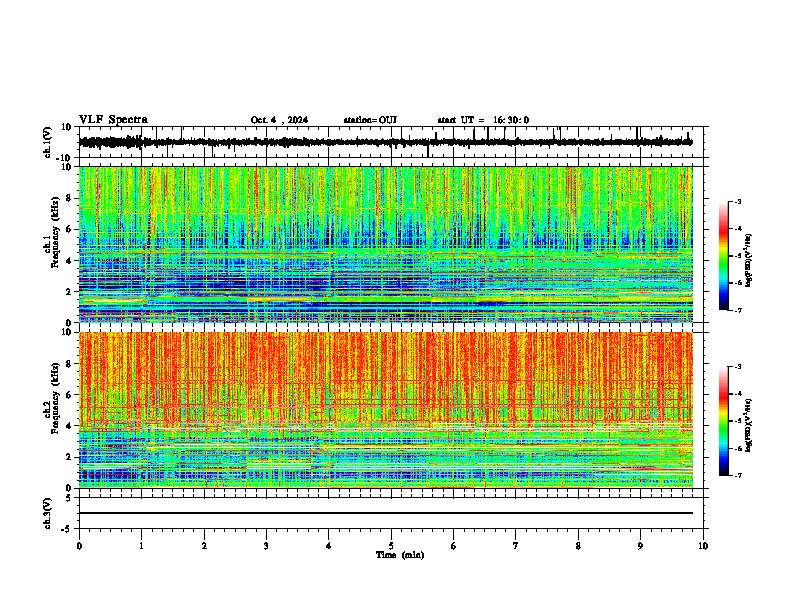Click the ch.1 colorbar log(PSD) unit label
The width and height of the screenshot is (792, 612).
click(749, 261)
